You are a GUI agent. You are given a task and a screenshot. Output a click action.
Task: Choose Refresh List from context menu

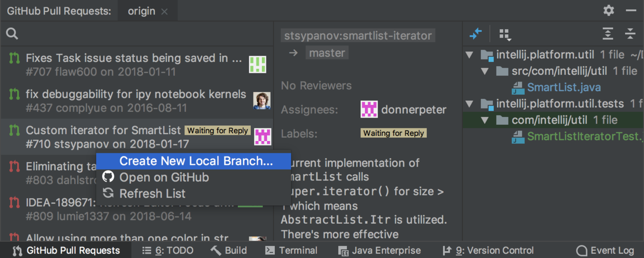[194, 193]
